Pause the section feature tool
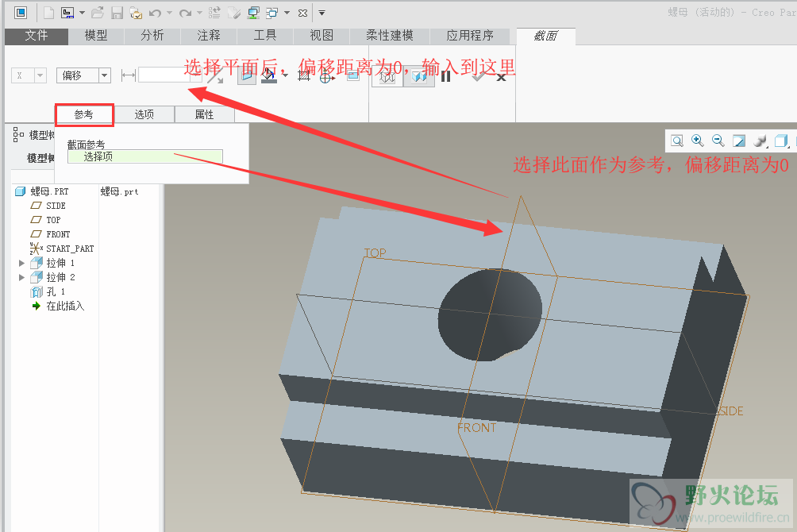 pos(446,77)
